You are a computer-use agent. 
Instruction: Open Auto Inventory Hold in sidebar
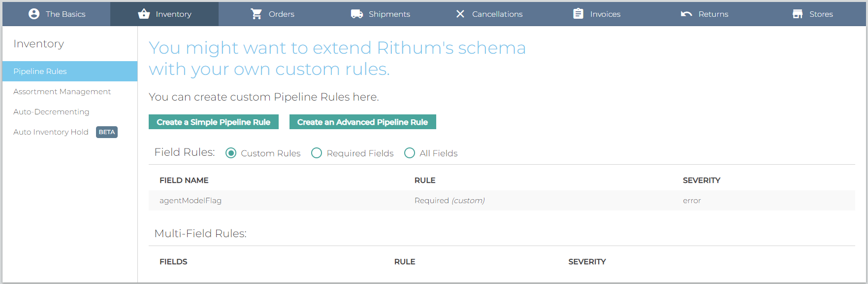click(x=51, y=132)
